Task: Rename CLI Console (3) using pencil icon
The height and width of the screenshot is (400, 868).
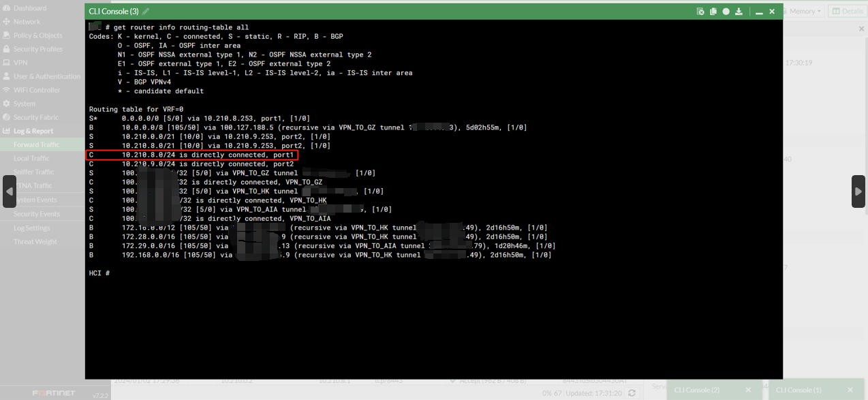Action: [x=146, y=12]
